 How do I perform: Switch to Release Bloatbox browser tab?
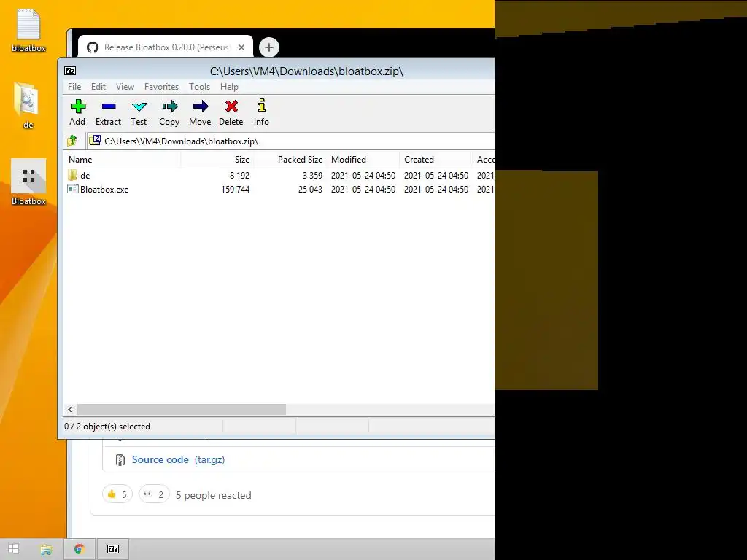(x=166, y=47)
